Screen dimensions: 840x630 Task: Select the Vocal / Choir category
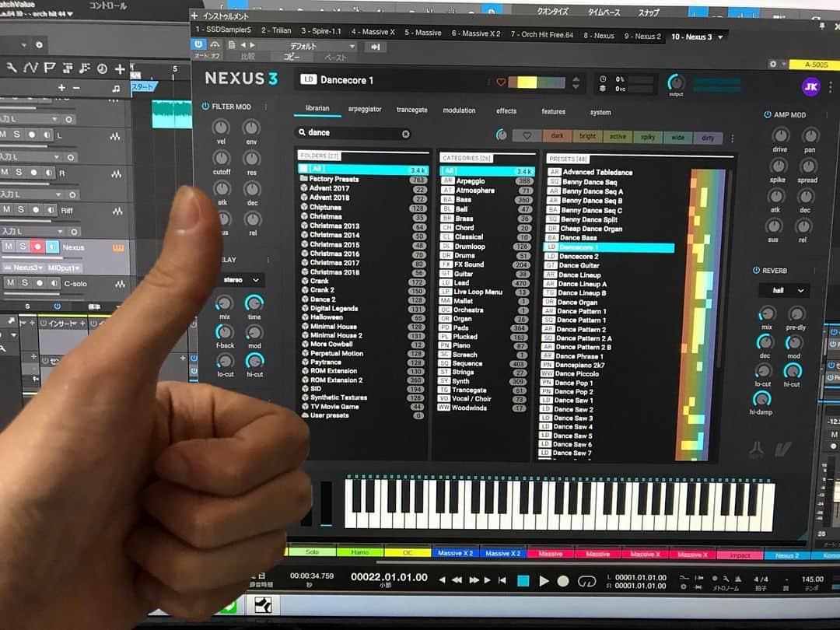pyautogui.click(x=483, y=398)
